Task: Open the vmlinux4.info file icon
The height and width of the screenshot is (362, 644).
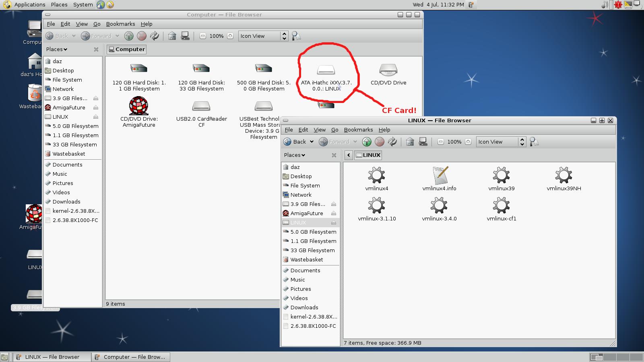Action: [439, 176]
